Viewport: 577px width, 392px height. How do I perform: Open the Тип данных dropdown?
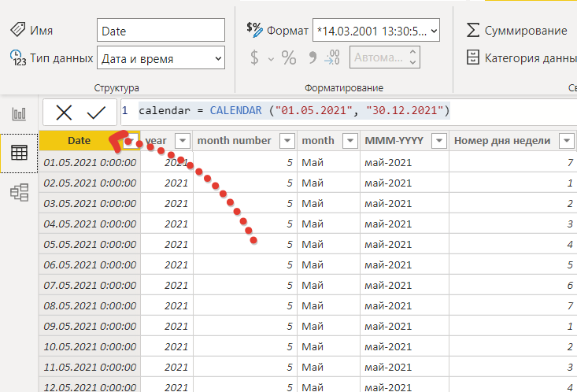161,57
